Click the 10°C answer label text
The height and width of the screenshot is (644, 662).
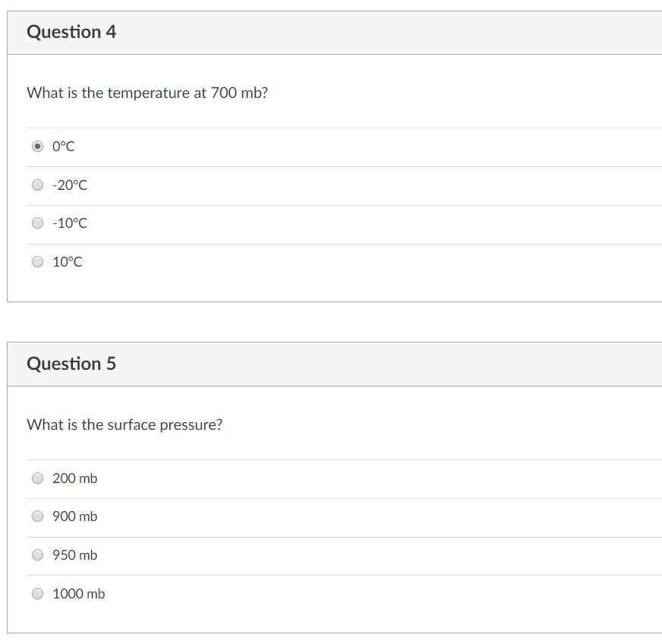(x=67, y=261)
